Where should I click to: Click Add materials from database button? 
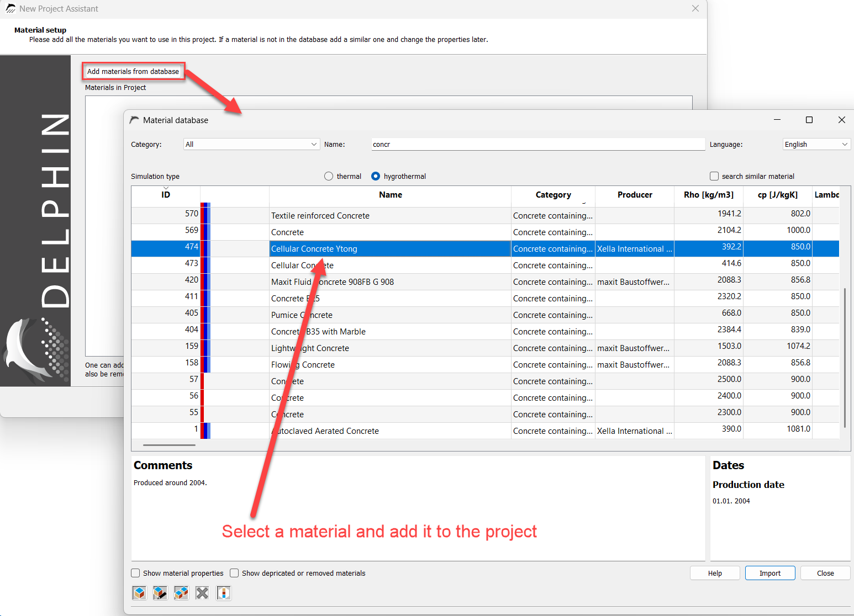pyautogui.click(x=133, y=71)
